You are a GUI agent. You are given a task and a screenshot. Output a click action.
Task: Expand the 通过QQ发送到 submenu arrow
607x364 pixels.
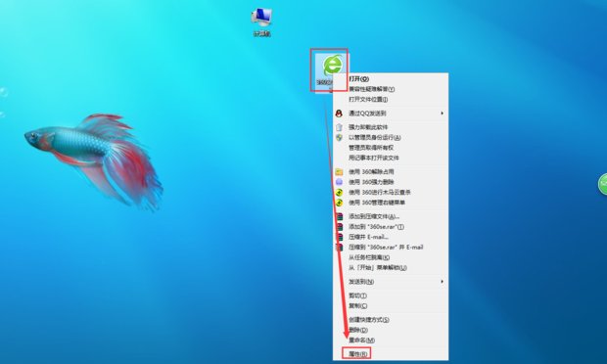click(x=442, y=114)
